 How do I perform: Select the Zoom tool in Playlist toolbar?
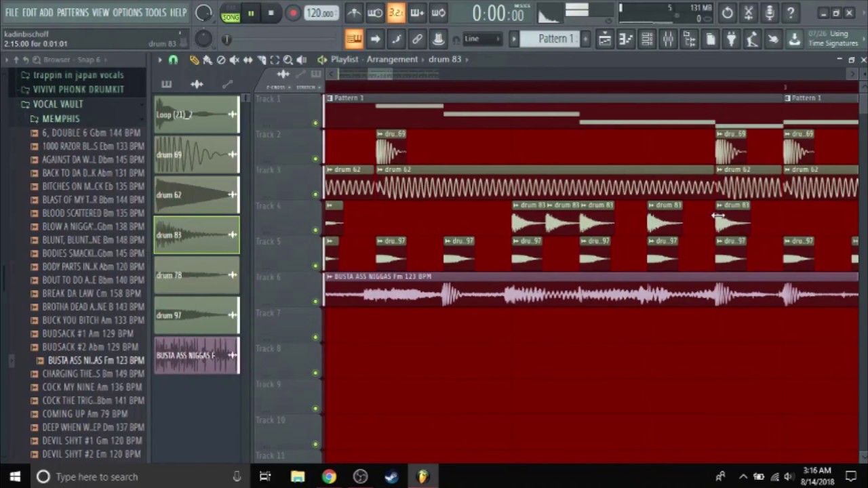pos(288,60)
